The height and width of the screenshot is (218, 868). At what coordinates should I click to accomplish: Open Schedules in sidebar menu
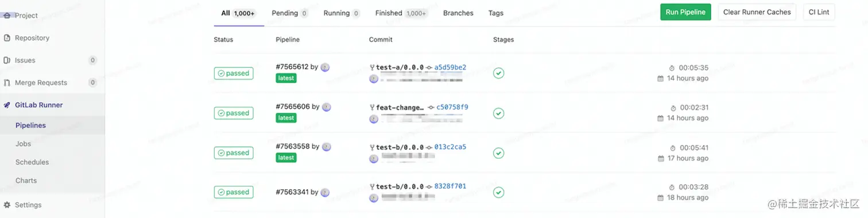point(32,162)
